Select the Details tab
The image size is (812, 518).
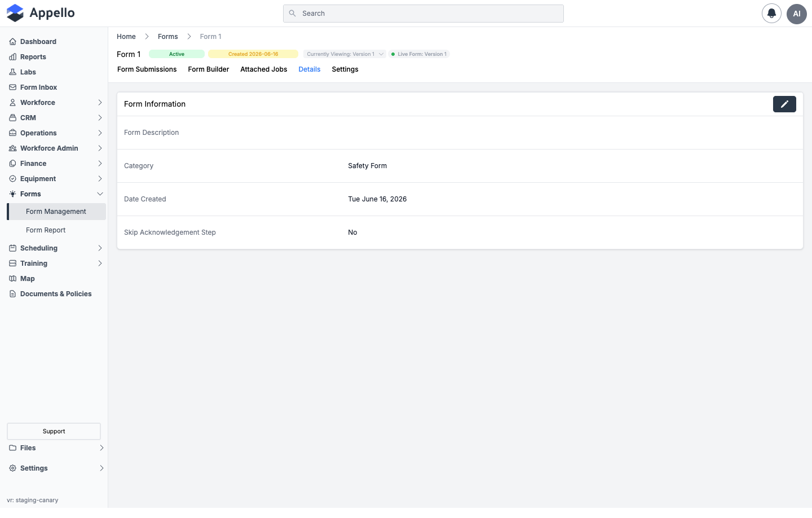310,69
